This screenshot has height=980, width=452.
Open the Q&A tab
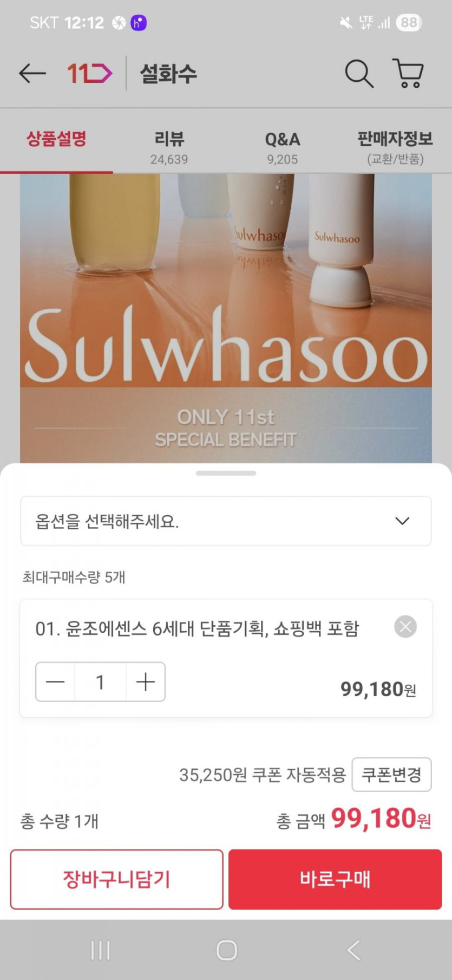tap(282, 147)
